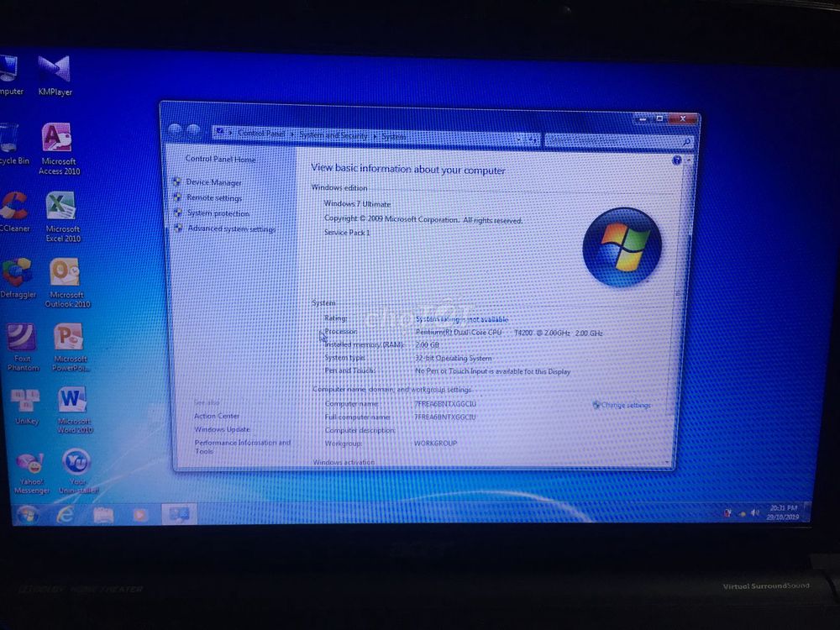Click the 32-bit Operating System text

[454, 359]
